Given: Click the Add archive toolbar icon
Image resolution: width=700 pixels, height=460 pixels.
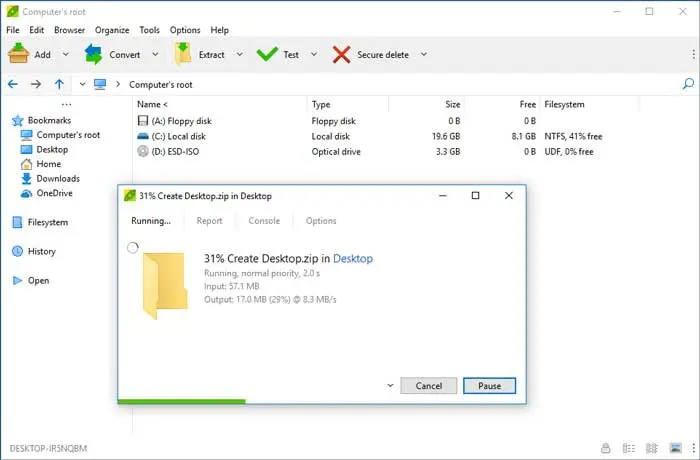Looking at the screenshot, I should point(18,54).
